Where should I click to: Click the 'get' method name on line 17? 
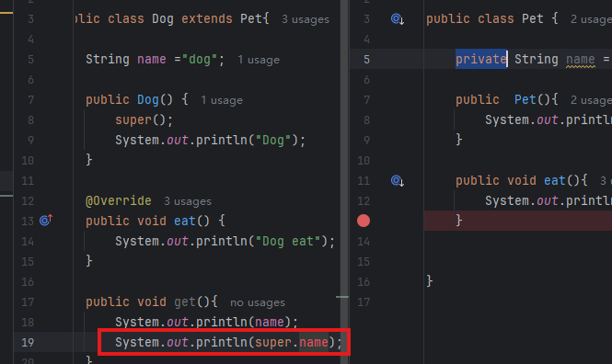(185, 302)
